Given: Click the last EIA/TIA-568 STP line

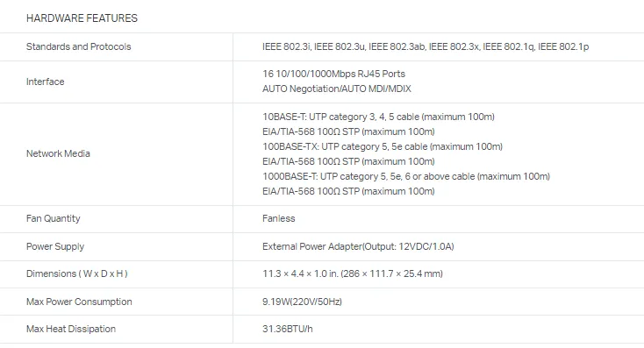Looking at the screenshot, I should 348,191.
